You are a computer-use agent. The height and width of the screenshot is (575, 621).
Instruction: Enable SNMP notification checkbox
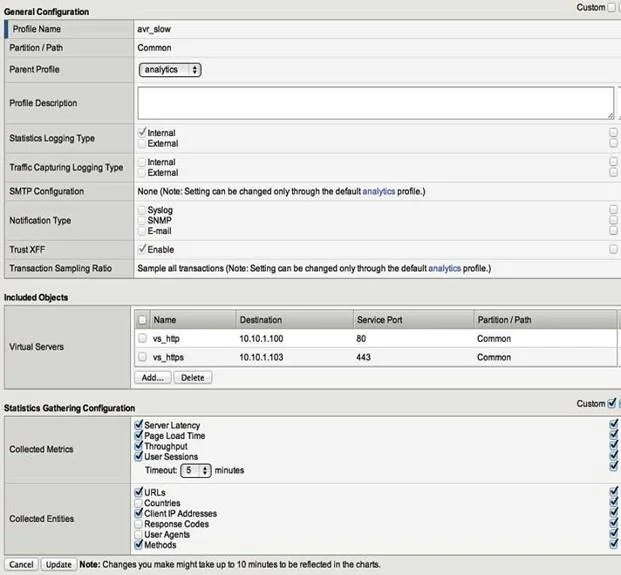[x=142, y=220]
